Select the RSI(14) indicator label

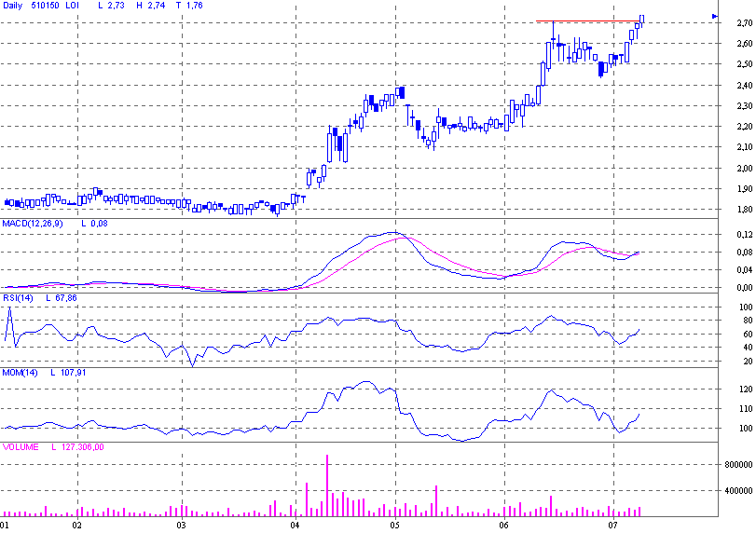(x=19, y=298)
